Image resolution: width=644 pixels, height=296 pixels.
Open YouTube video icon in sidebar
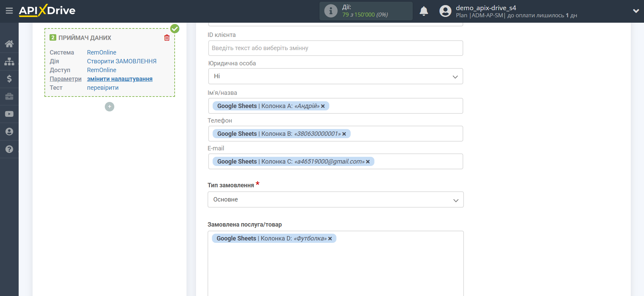click(x=9, y=114)
